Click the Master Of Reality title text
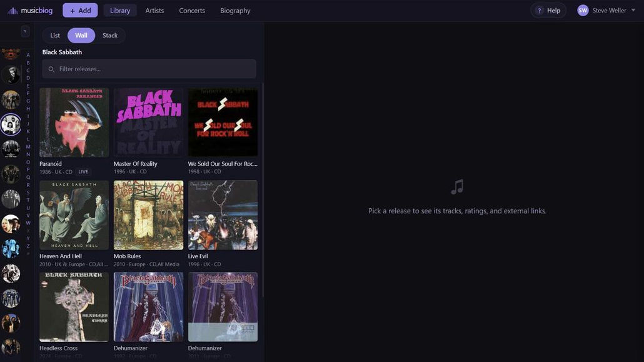 (136, 164)
